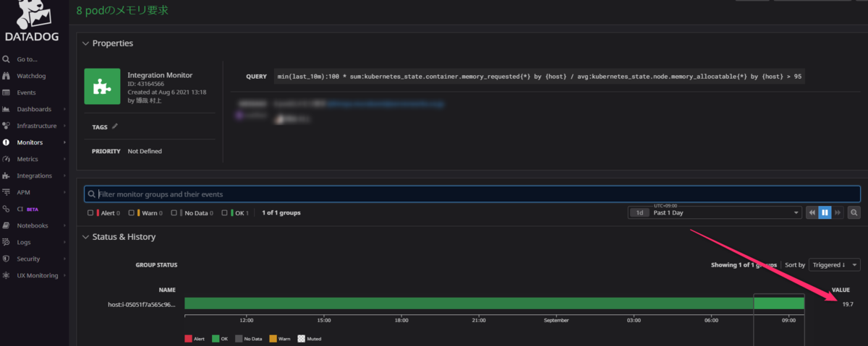Click the 1 of 1 groups text
The width and height of the screenshot is (868, 346).
pyautogui.click(x=281, y=213)
